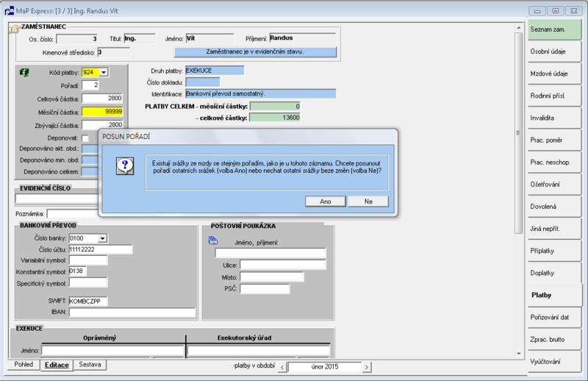Click the Zbývající částka field

pyautogui.click(x=102, y=124)
